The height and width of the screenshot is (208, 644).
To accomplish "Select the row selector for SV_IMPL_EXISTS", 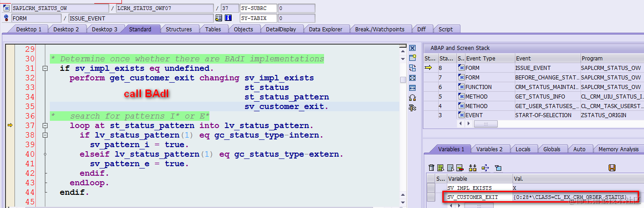I will click(431, 188).
